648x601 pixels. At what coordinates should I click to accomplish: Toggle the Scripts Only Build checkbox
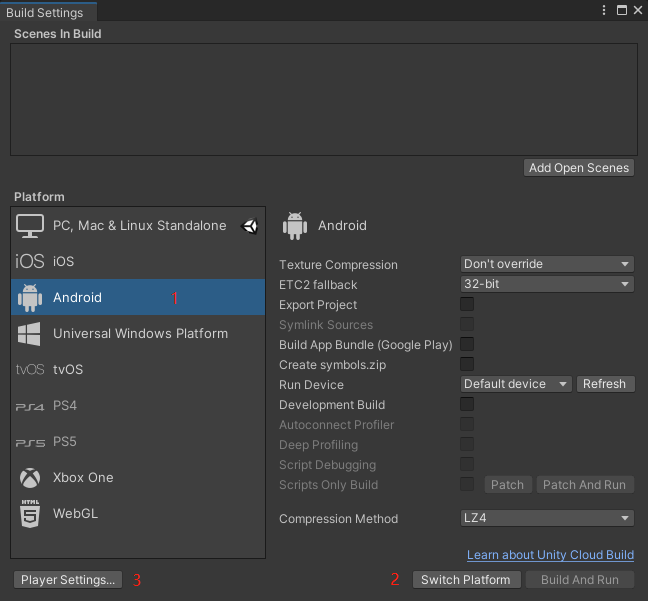467,484
